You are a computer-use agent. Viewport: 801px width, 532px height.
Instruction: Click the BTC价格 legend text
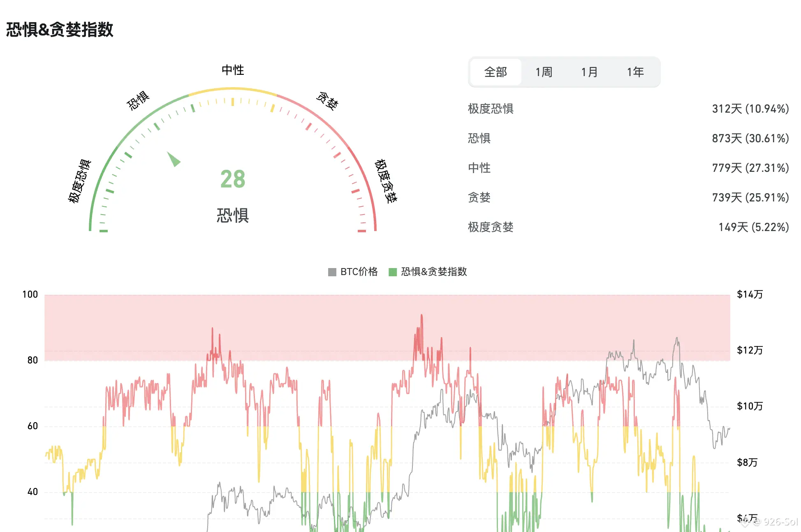(x=359, y=272)
